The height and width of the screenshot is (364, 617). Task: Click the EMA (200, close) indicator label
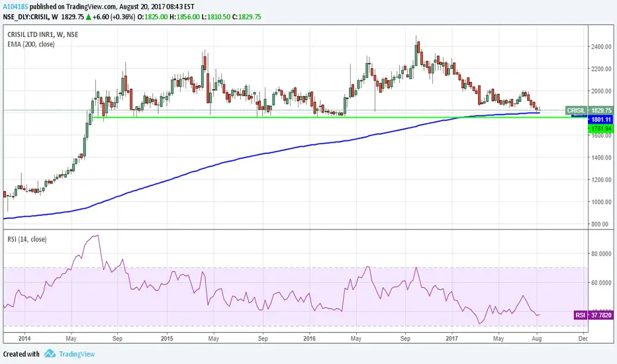coord(31,44)
